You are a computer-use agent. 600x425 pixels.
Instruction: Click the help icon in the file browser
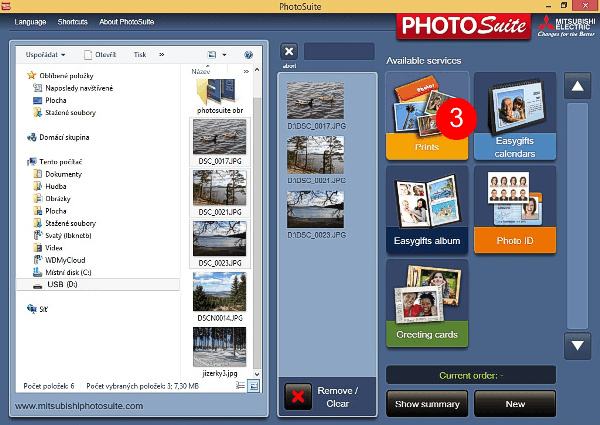tap(250, 54)
